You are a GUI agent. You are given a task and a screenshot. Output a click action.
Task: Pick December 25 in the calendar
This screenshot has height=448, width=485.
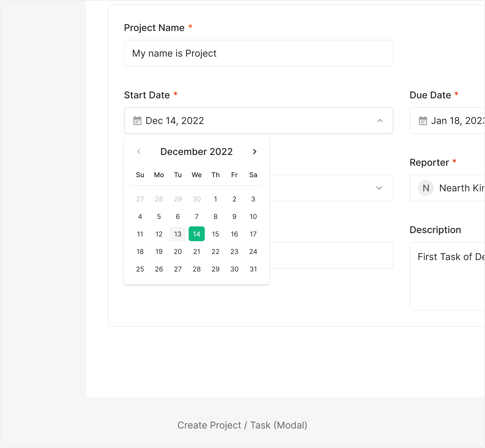(140, 269)
